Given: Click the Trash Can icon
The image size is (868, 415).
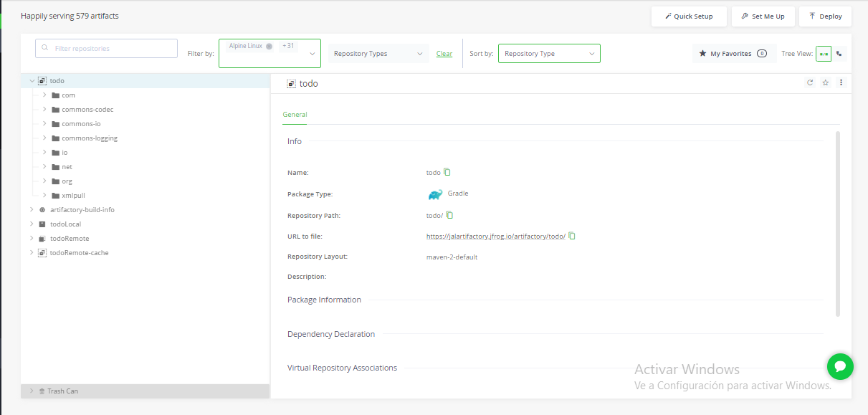Looking at the screenshot, I should point(42,391).
